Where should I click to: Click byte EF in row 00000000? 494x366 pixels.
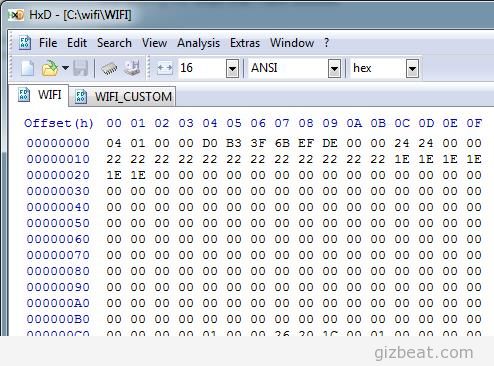click(306, 143)
